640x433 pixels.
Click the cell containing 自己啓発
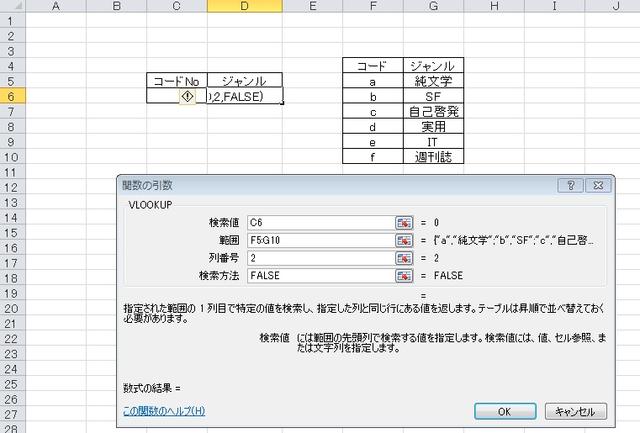tap(433, 111)
